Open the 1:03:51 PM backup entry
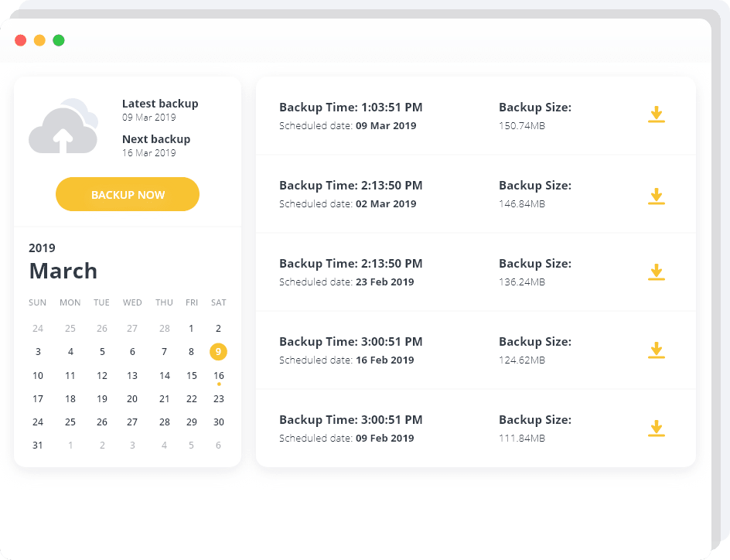 pos(476,116)
